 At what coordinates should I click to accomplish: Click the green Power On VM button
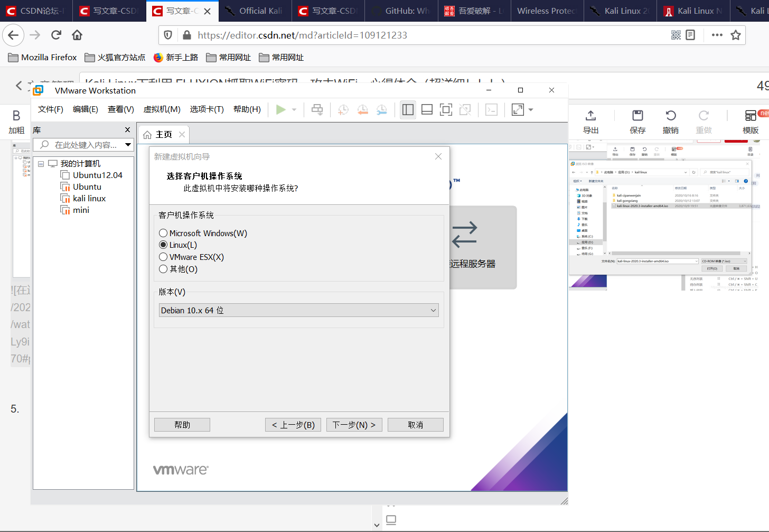pyautogui.click(x=282, y=109)
